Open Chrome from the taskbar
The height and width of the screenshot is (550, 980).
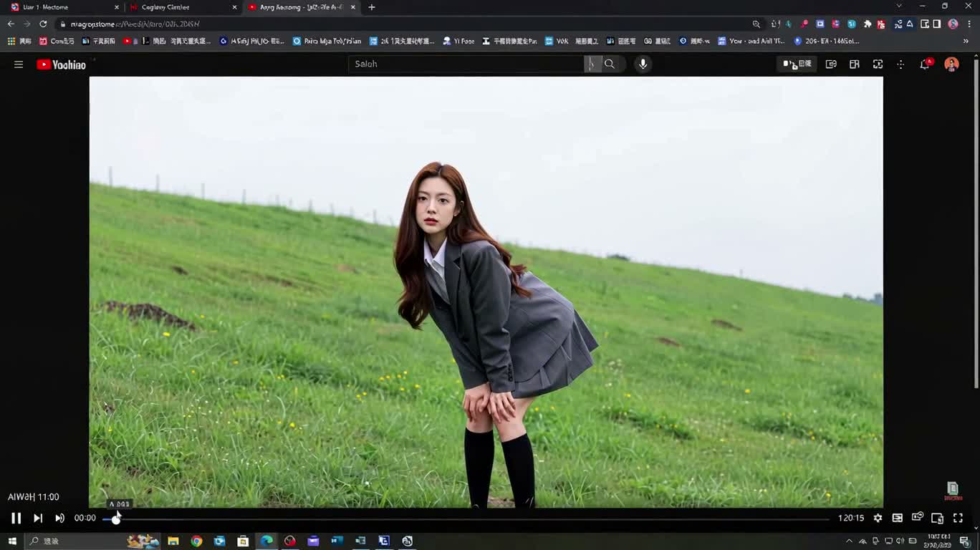(196, 541)
